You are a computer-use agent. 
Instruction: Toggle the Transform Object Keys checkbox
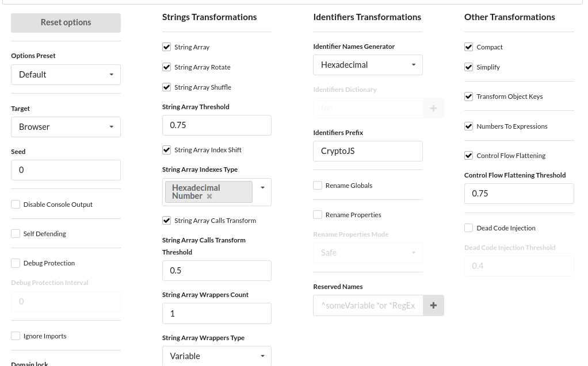(x=469, y=97)
